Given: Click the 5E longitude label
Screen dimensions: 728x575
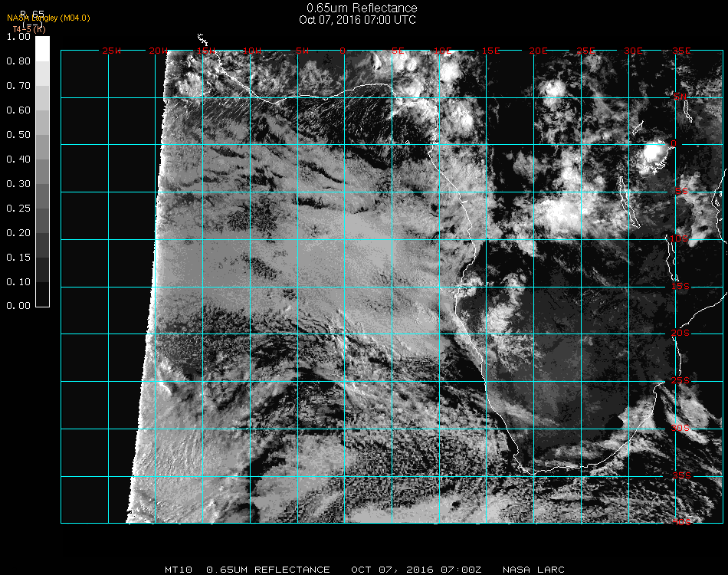Looking at the screenshot, I should click(398, 51).
